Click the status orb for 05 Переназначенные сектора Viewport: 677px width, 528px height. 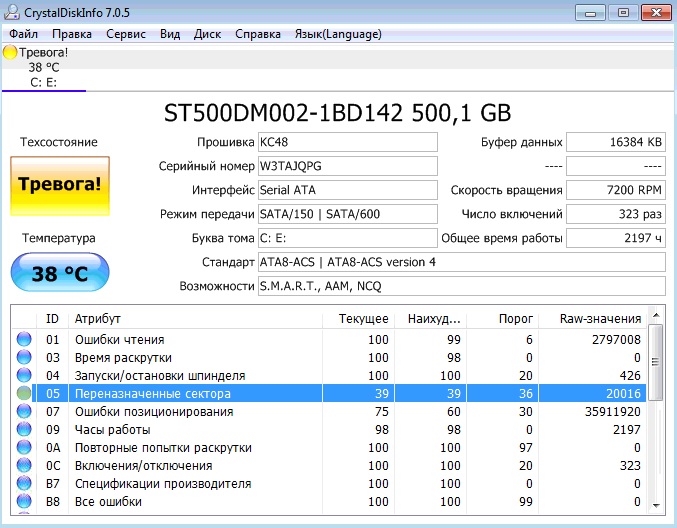[24, 393]
